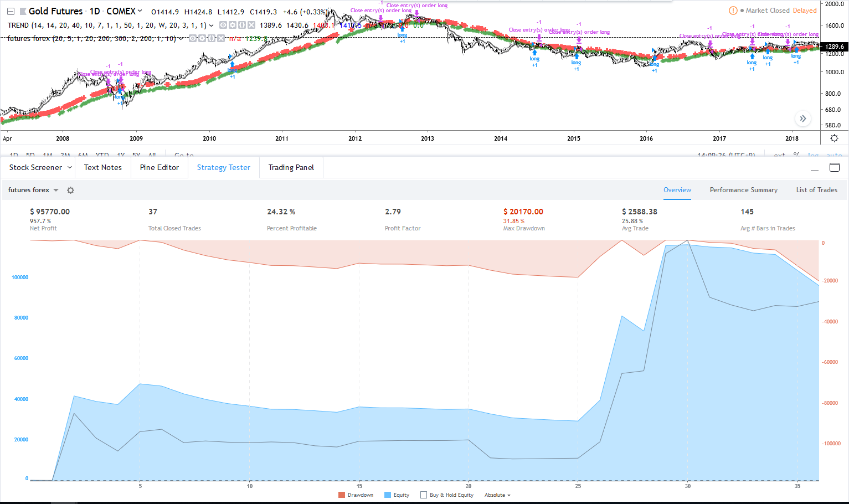Toggle the Equity color swatch in legend
The height and width of the screenshot is (504, 849).
click(x=388, y=495)
